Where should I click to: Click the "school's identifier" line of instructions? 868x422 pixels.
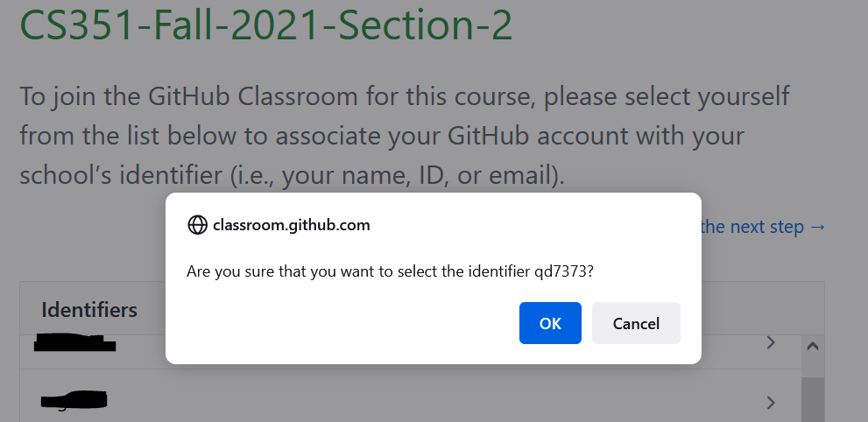click(291, 175)
